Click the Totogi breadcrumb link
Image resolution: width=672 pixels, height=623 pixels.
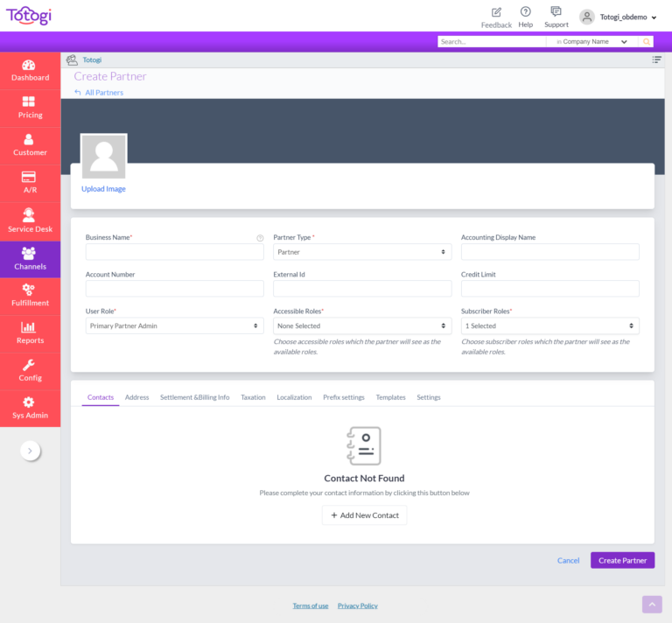(x=92, y=60)
